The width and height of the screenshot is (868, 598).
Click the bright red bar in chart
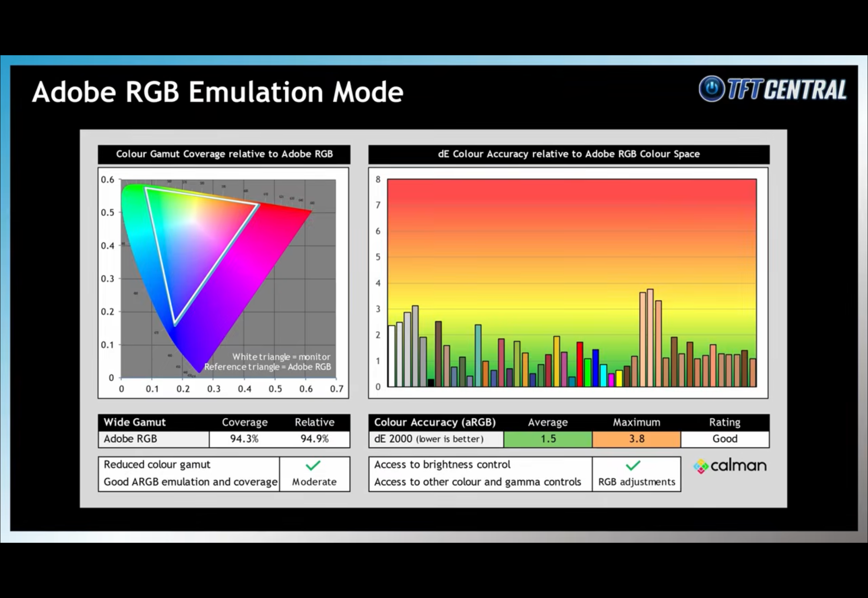579,364
